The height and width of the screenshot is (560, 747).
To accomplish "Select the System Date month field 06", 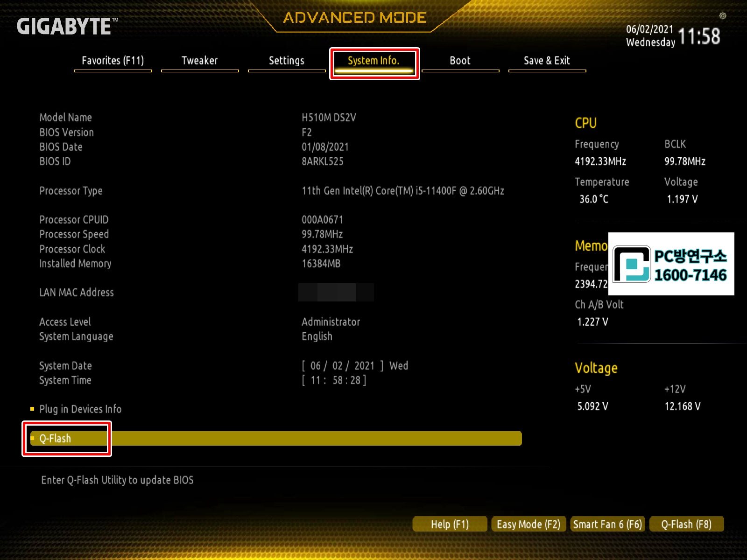I will (x=316, y=366).
